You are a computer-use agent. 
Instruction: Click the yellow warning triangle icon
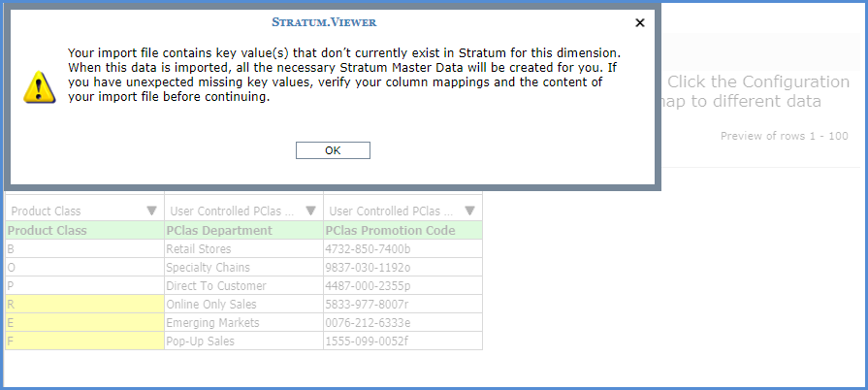coord(38,86)
